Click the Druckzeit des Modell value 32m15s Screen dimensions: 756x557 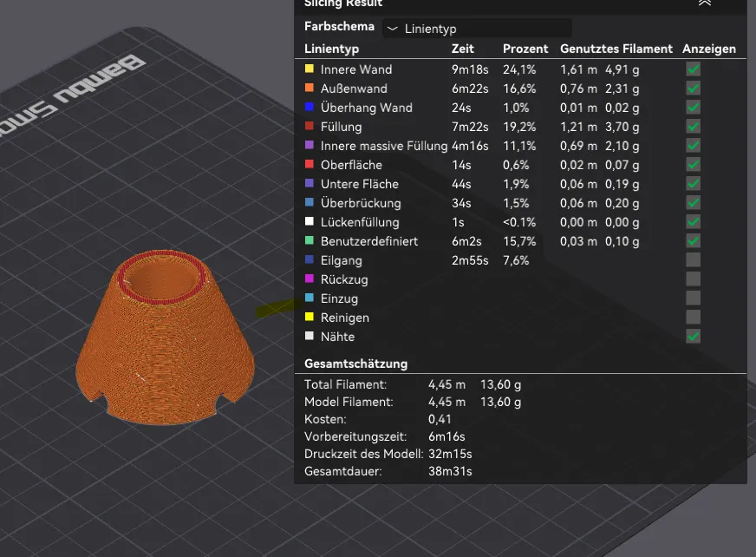click(x=450, y=454)
